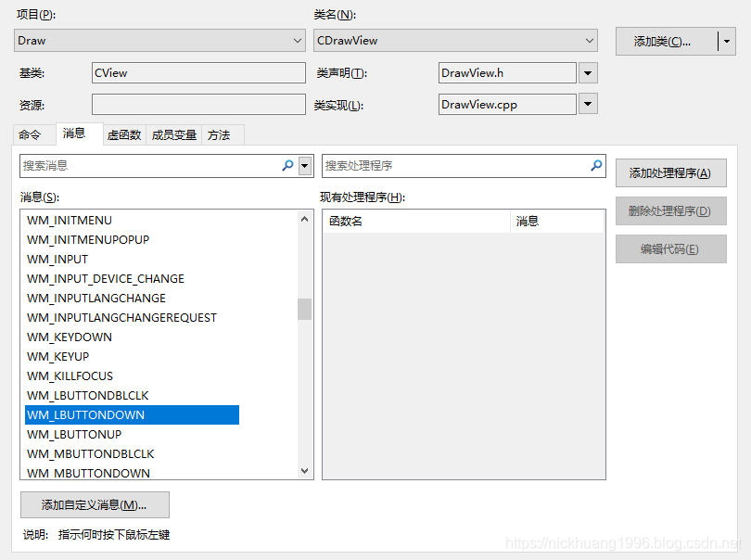Expand the 项目 Draw combo box
The width and height of the screenshot is (751, 560).
(x=298, y=41)
